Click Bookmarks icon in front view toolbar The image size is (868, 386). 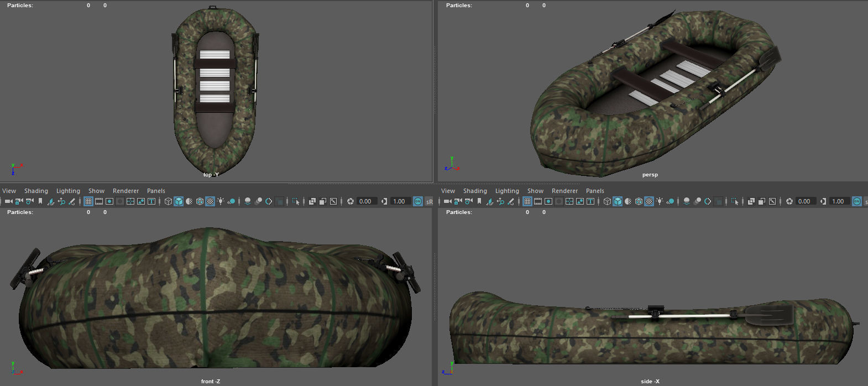click(40, 201)
